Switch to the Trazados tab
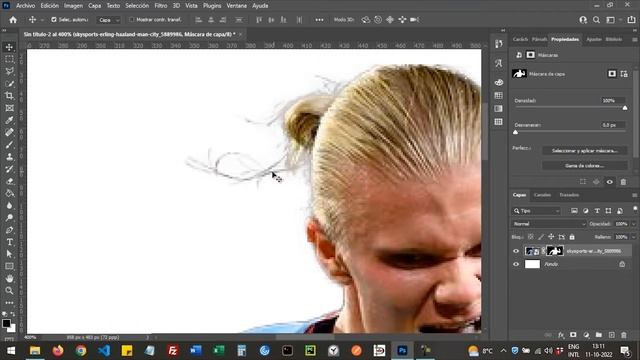The width and height of the screenshot is (640, 360). click(x=569, y=195)
